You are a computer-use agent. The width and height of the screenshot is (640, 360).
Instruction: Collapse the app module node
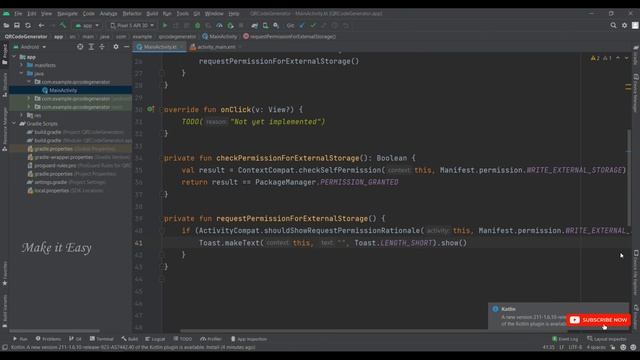(x=15, y=57)
